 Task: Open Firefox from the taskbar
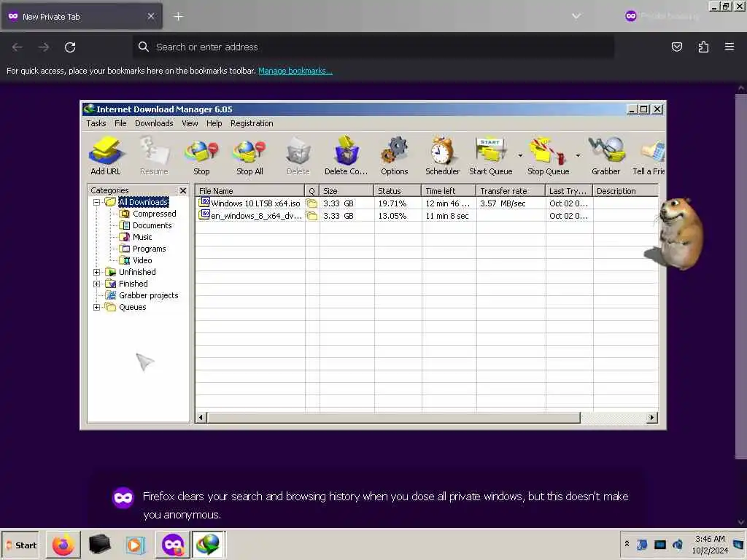[x=63, y=545]
